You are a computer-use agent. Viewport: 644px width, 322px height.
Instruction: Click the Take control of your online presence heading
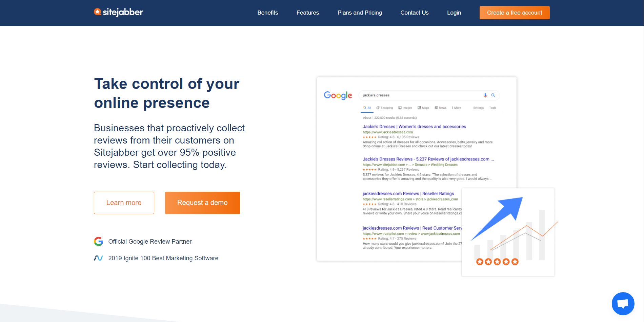pos(167,93)
